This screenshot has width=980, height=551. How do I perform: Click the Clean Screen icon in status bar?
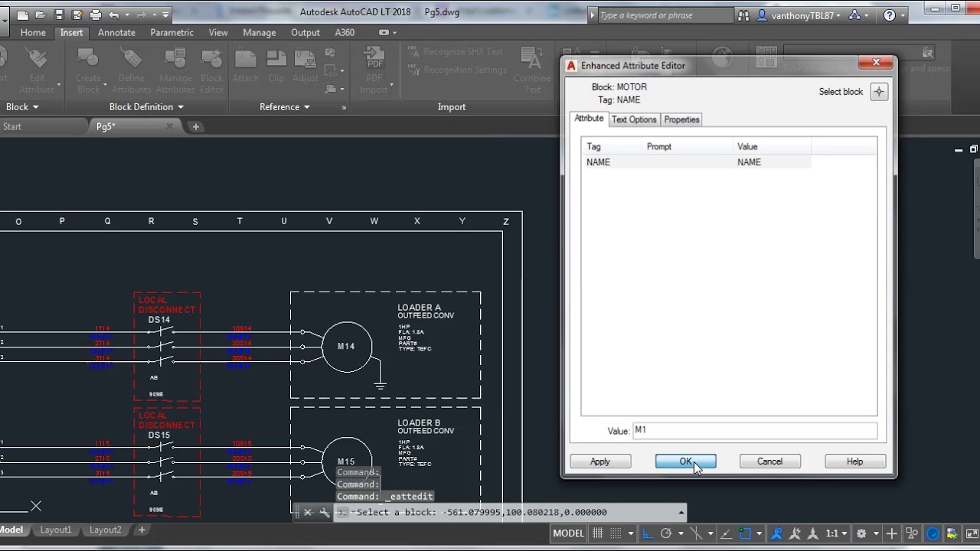coord(972,533)
